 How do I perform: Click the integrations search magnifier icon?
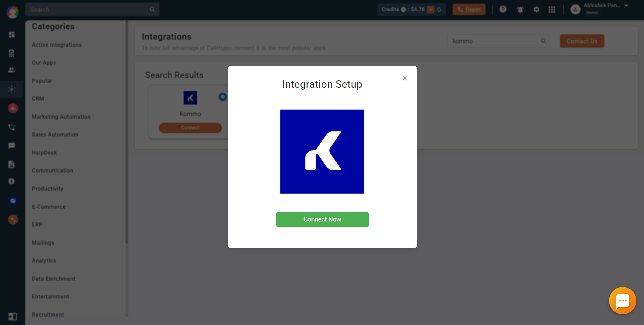pos(543,41)
